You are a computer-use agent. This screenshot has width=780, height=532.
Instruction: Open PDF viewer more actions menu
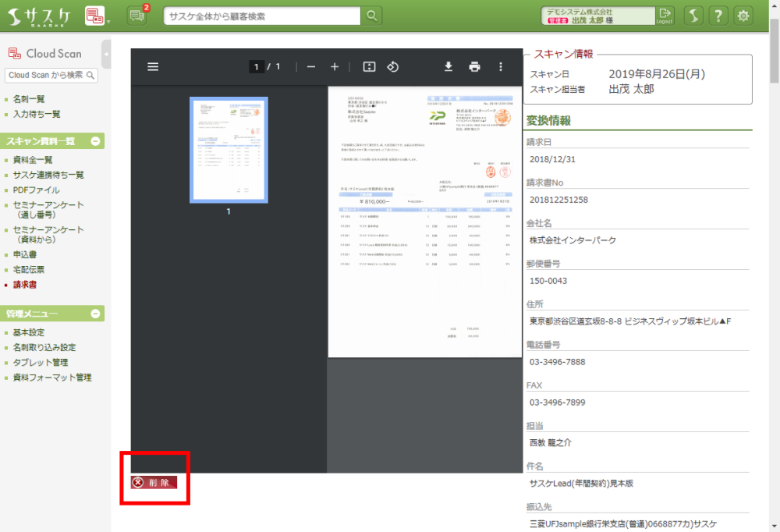point(501,67)
